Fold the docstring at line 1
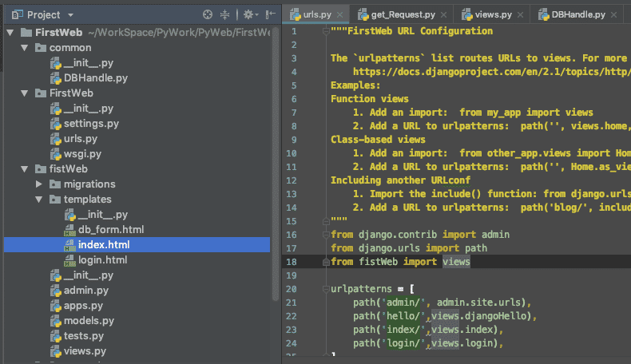Image resolution: width=631 pixels, height=364 pixels. tap(326, 31)
